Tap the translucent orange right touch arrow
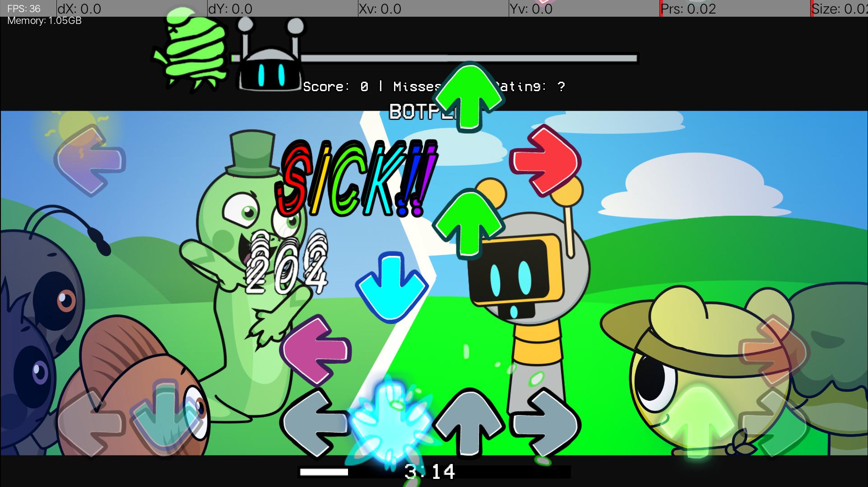This screenshot has height=487, width=868. pos(773,350)
